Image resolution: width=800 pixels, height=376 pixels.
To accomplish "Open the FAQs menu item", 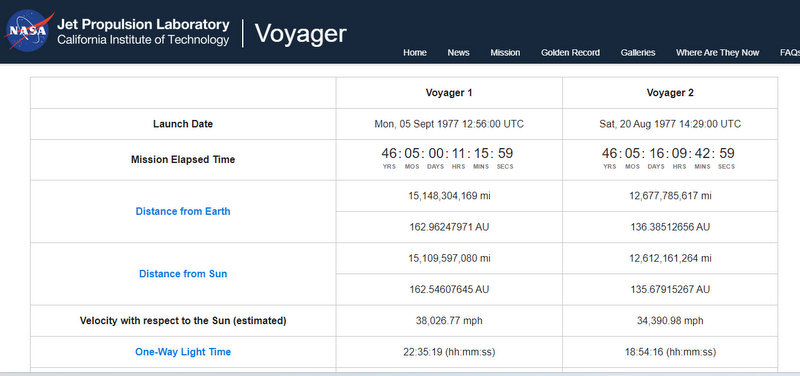I will tap(790, 53).
